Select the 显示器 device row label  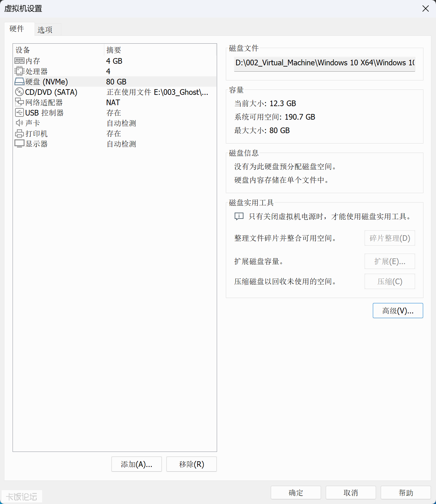click(36, 144)
